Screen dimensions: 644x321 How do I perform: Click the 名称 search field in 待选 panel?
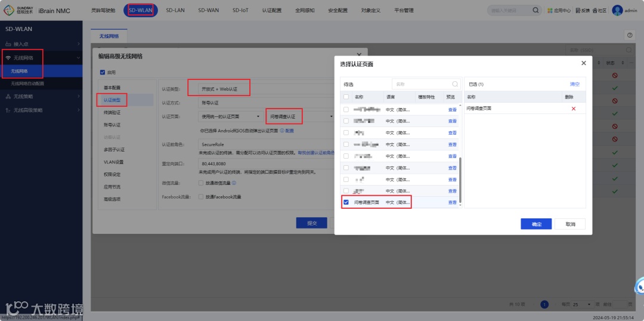426,84
